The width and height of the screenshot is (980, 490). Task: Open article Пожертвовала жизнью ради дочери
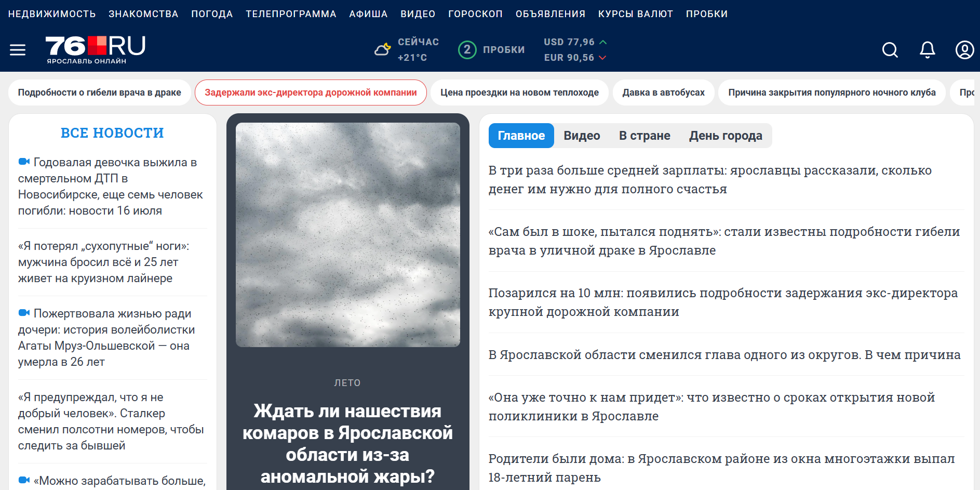[107, 337]
